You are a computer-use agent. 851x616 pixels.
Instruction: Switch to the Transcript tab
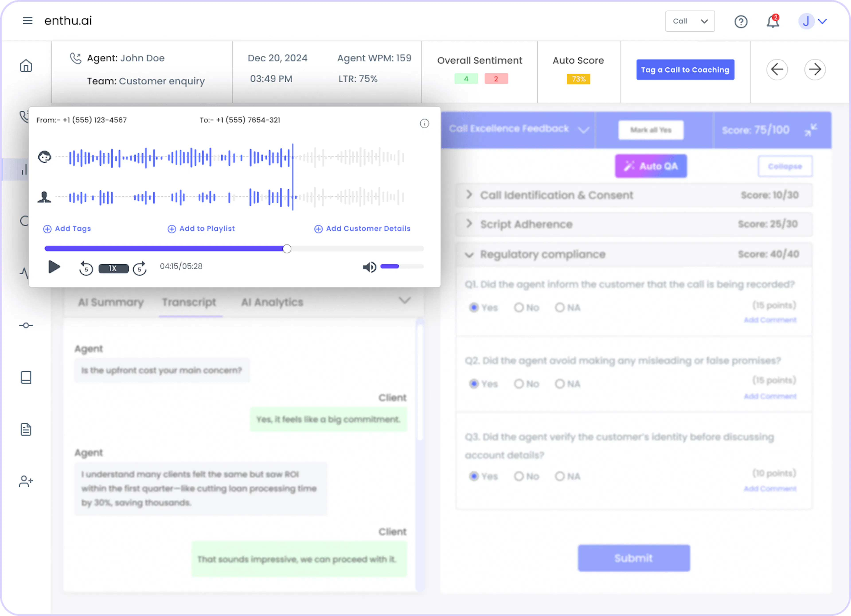click(189, 302)
